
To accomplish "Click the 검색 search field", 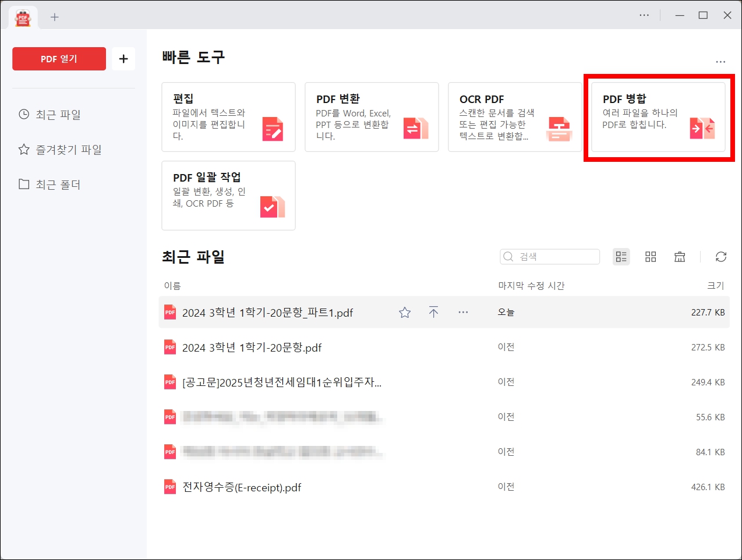I will 549,256.
